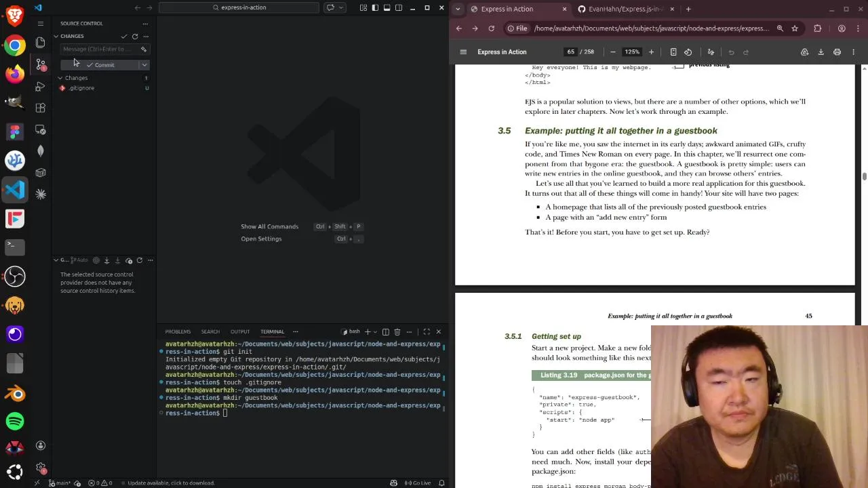868x488 pixels.
Task: Download the PDF from the viewer toolbar
Action: point(821,52)
